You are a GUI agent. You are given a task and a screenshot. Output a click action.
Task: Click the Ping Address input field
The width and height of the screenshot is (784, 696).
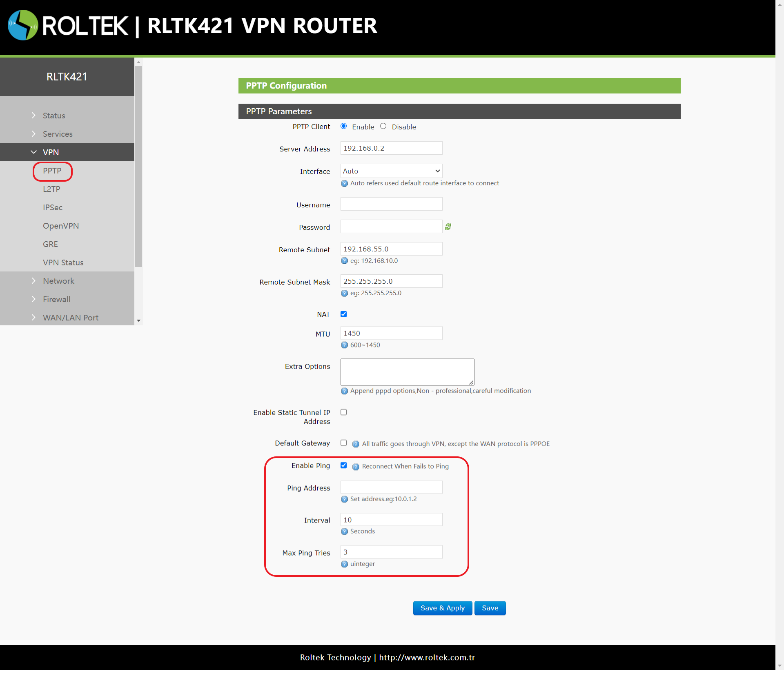[391, 487]
